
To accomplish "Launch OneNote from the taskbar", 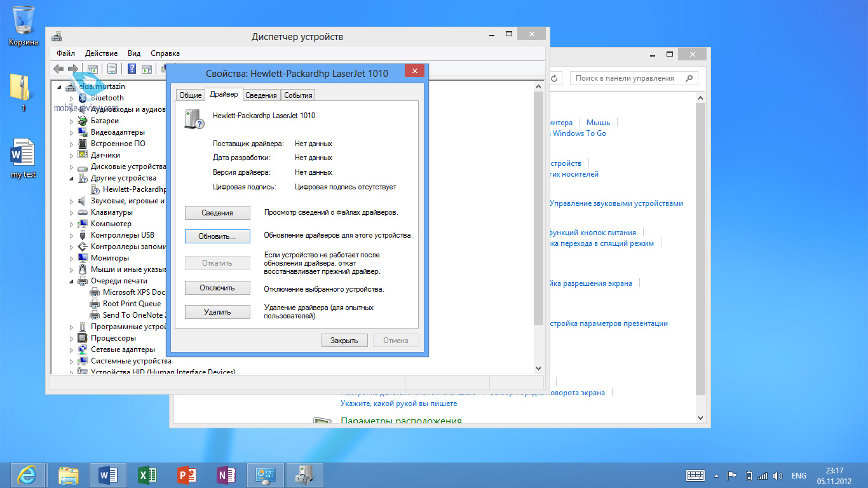I will pos(226,475).
